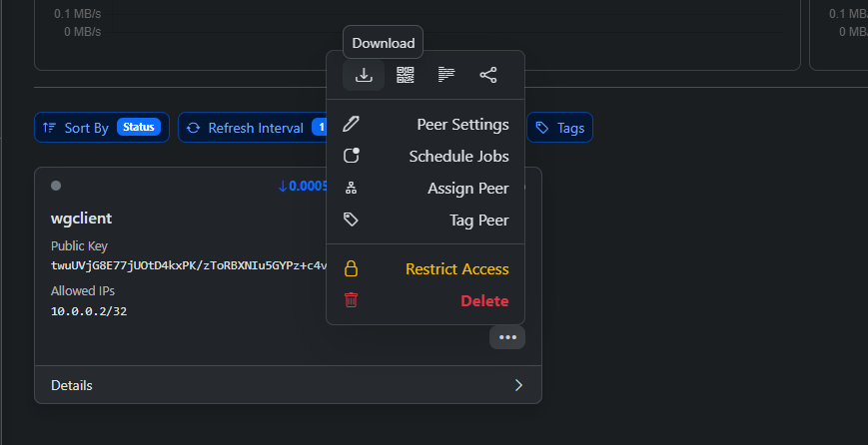Image resolution: width=868 pixels, height=445 pixels.
Task: Click the Tags button
Action: tap(559, 128)
